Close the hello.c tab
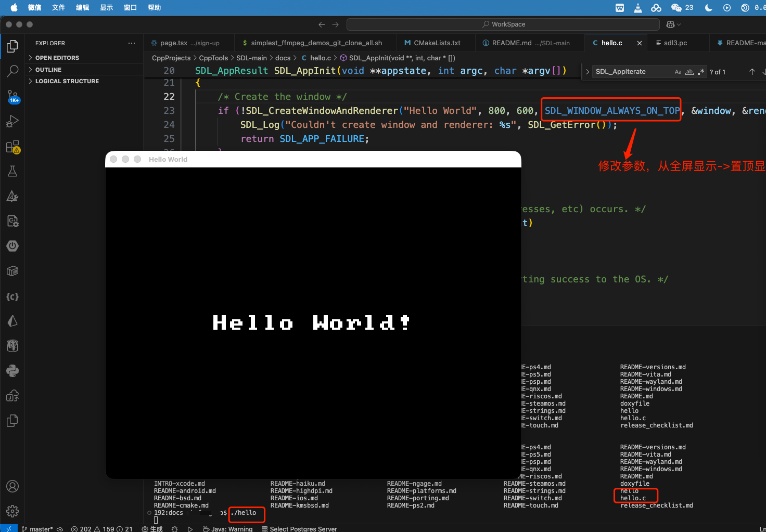The height and width of the screenshot is (532, 766). 640,43
